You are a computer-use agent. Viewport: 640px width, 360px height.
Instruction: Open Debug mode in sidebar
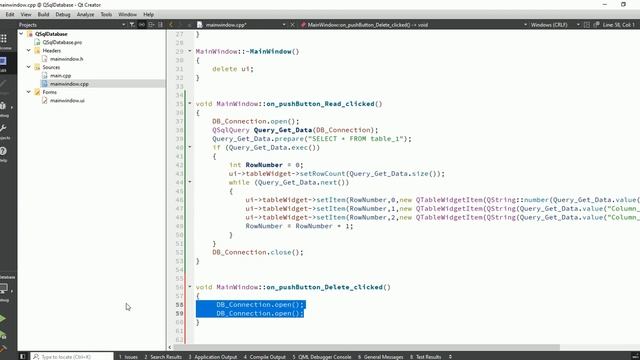click(x=4, y=109)
